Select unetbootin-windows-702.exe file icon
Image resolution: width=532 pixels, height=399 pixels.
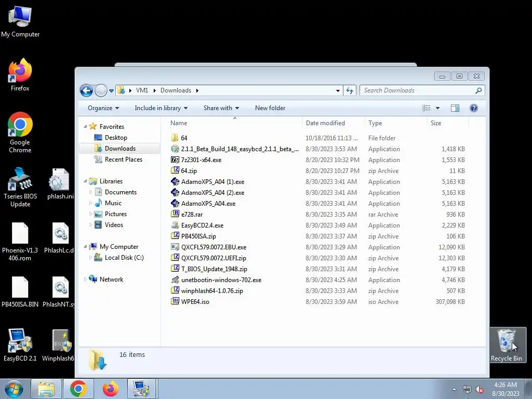coord(175,280)
